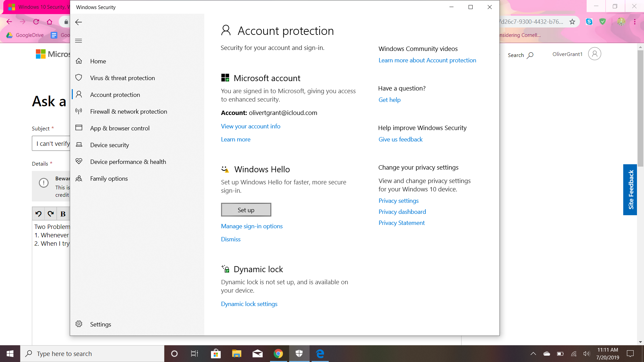Show hidden tray icons
Screen dimensions: 644x362
533,354
